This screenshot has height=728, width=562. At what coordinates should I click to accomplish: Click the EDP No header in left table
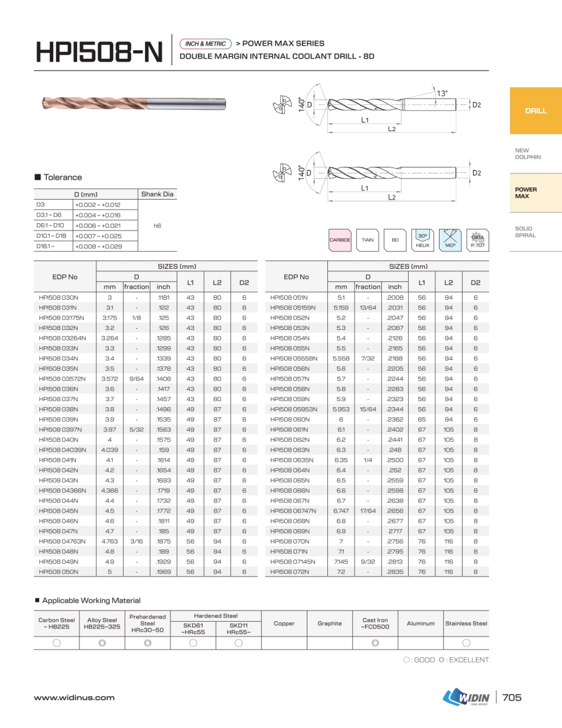tap(65, 277)
